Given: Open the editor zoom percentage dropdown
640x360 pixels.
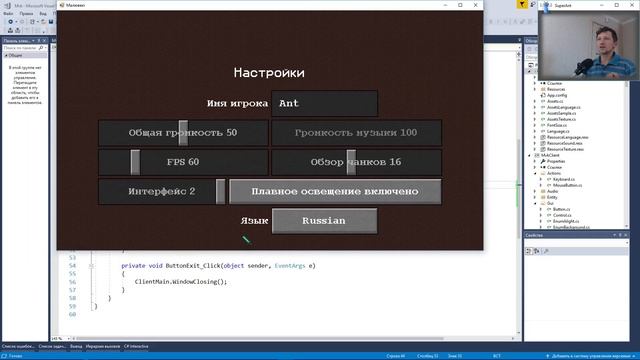Looking at the screenshot, I should tap(69, 338).
